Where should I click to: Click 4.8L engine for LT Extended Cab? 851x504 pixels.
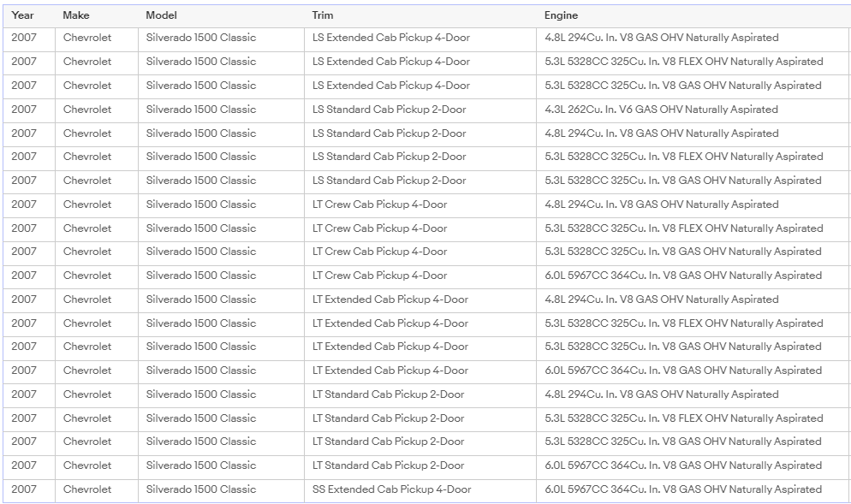661,299
